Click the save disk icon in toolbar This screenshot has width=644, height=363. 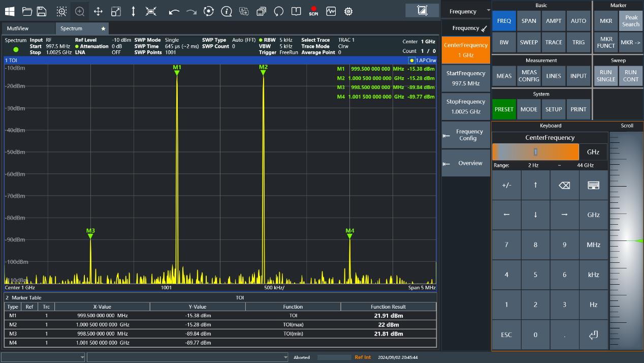click(x=42, y=11)
